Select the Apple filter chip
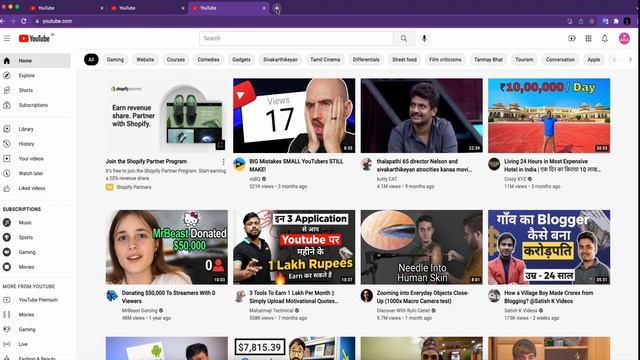The width and height of the screenshot is (640, 360). click(x=594, y=60)
